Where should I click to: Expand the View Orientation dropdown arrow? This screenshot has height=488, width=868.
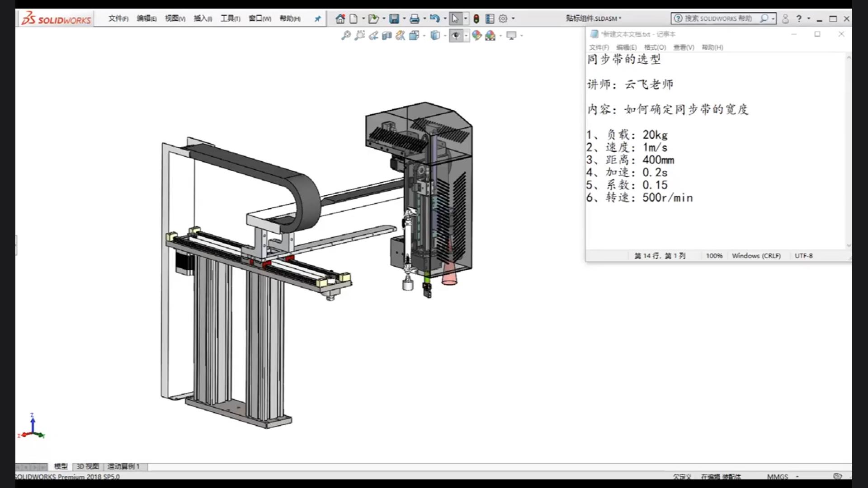point(424,35)
